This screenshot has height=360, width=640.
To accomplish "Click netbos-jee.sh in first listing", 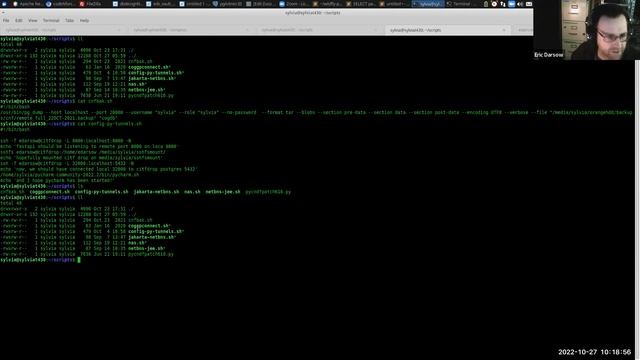I will (146, 90).
